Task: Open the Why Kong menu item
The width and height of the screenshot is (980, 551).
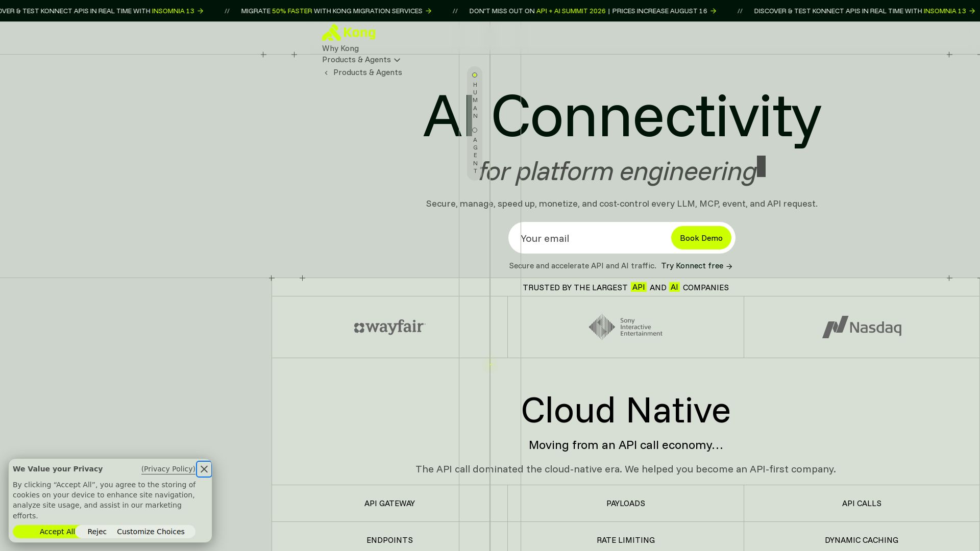Action: pyautogui.click(x=340, y=48)
